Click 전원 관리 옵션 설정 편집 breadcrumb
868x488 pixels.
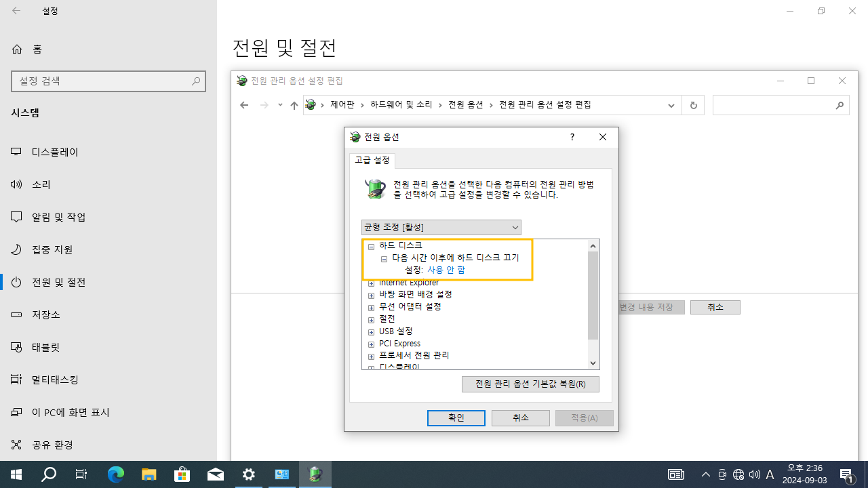coord(545,105)
